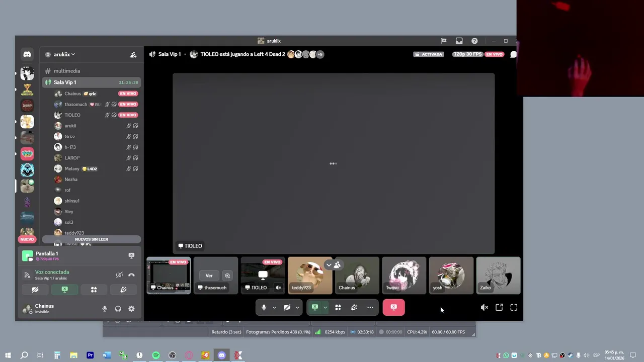This screenshot has height=362, width=644.
Task: Open the Discord app in Windows taskbar
Action: pos(222,355)
